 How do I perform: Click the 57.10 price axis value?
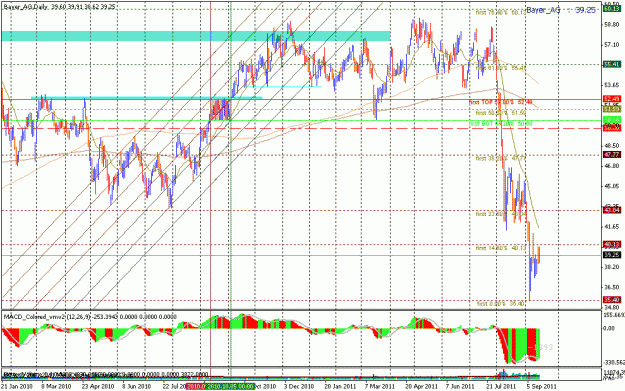point(612,45)
